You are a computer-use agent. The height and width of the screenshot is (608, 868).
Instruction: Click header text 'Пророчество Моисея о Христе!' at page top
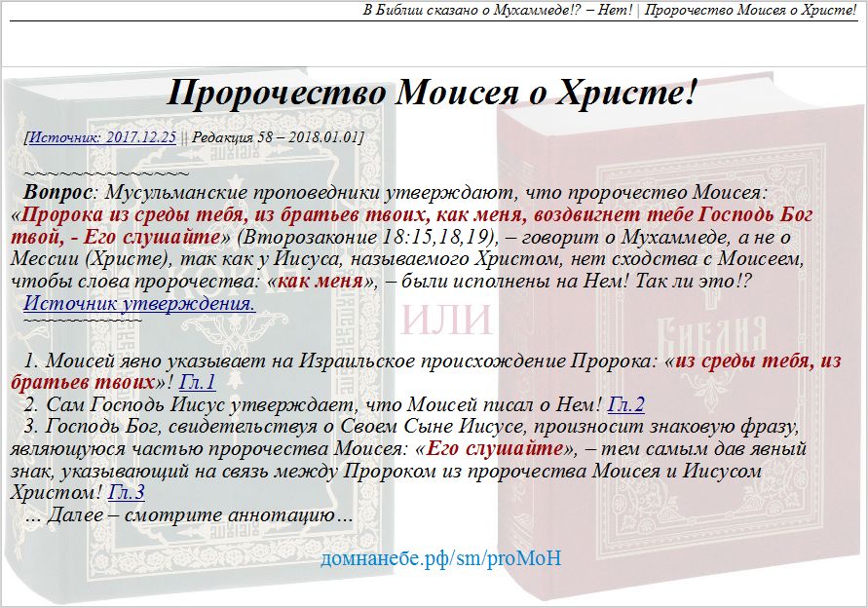(x=751, y=11)
